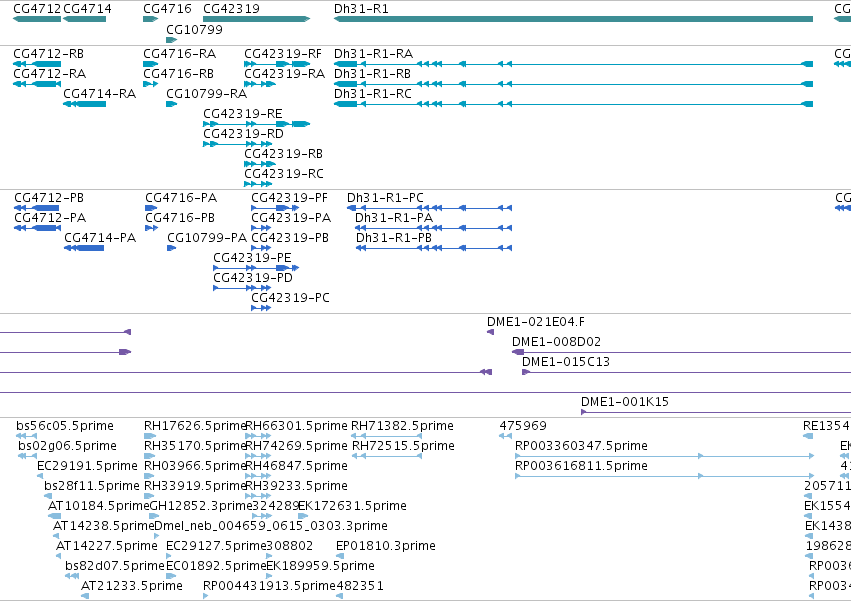Screen dimensions: 851x601
Task: Select the CG42319-PC protein label
Action: [290, 298]
